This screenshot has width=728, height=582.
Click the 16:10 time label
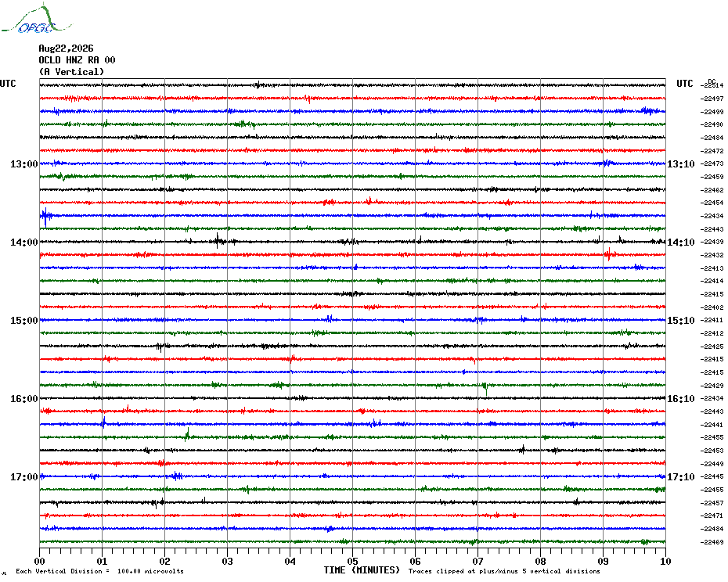pos(681,399)
